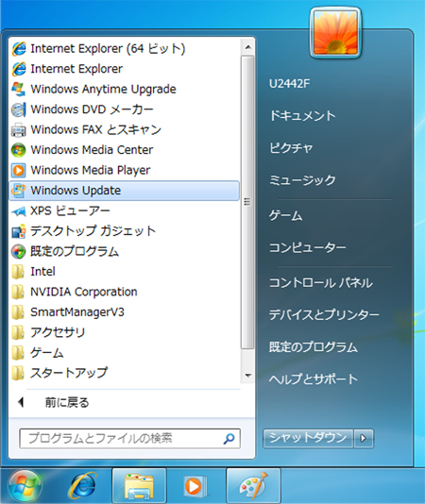Expand the NVIDIA Corporation folder

(x=124, y=292)
